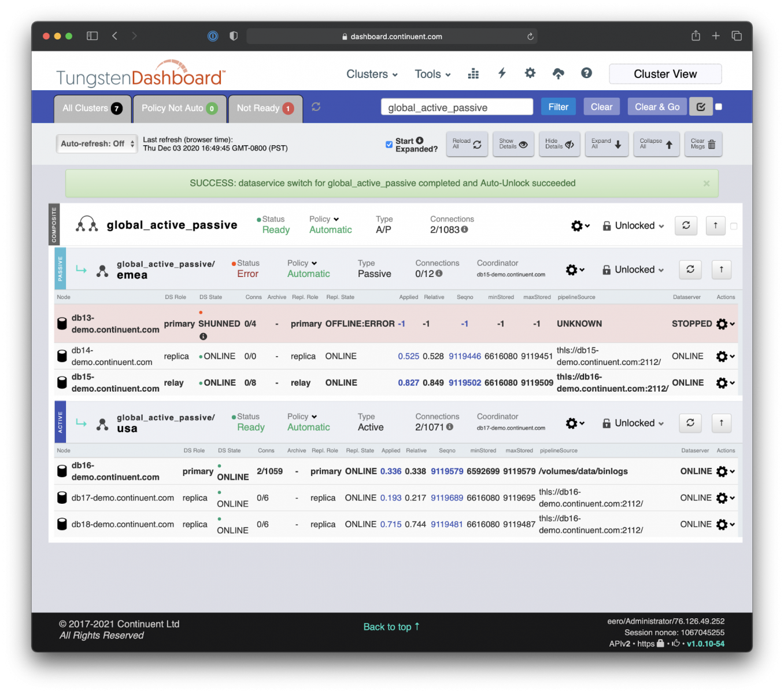Follow Back to top link
Viewport: 784px width, 694px height.
pos(391,627)
